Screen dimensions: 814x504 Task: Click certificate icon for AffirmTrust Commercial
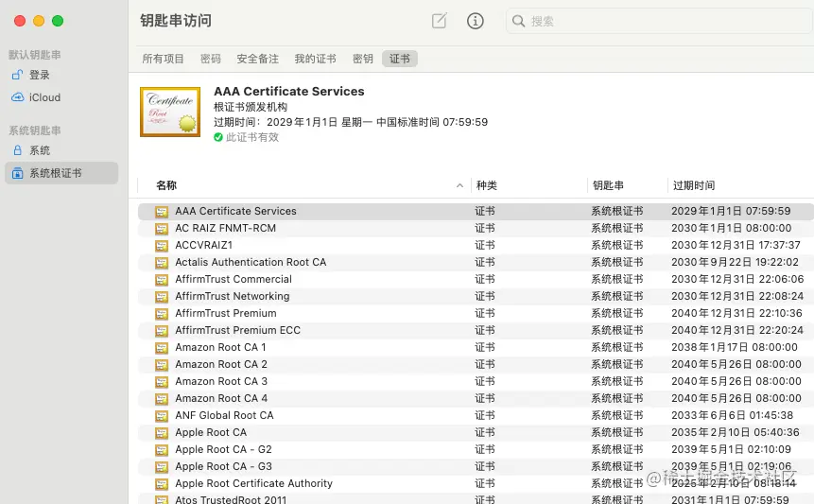tap(162, 280)
